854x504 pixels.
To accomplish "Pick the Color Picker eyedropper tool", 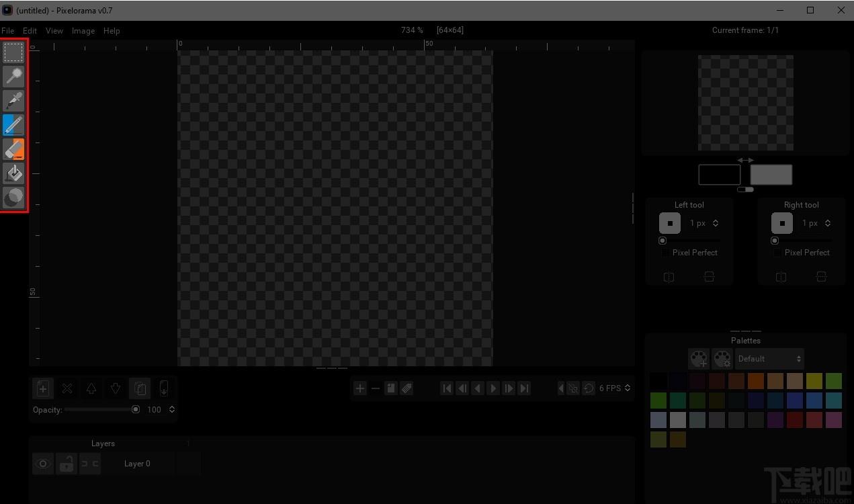I will pos(13,101).
